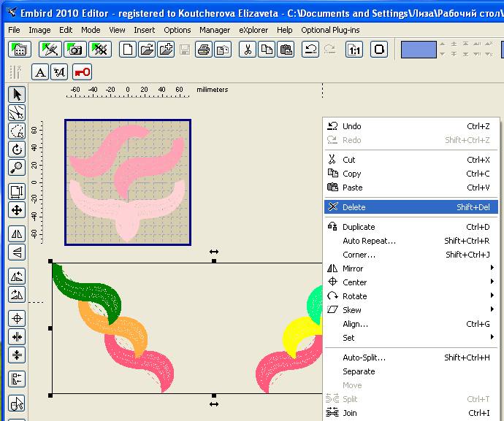
Task: Click the red key lock icon
Action: (x=83, y=72)
